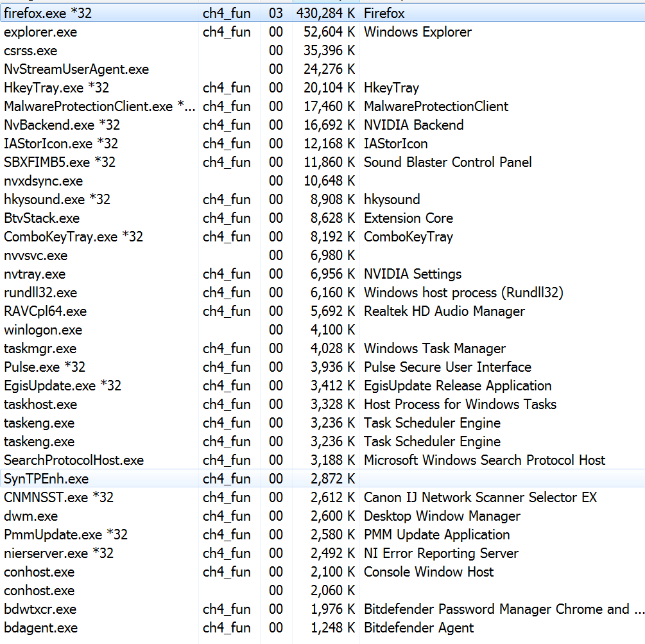Click the NVIDIA Backend description
Image resolution: width=645 pixels, height=644 pixels.
414,125
